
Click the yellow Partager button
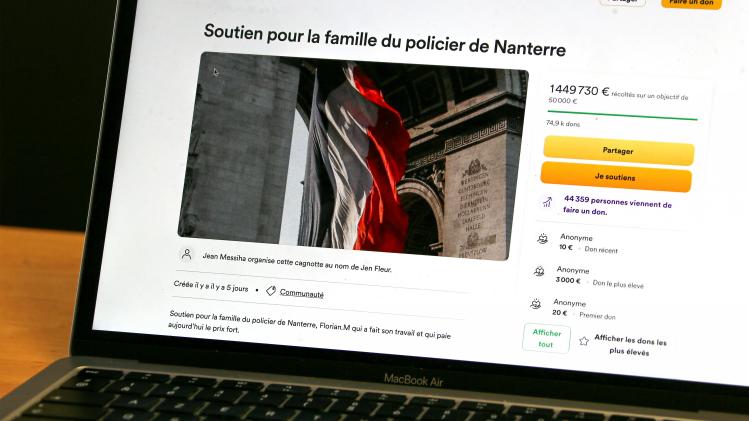coord(619,151)
